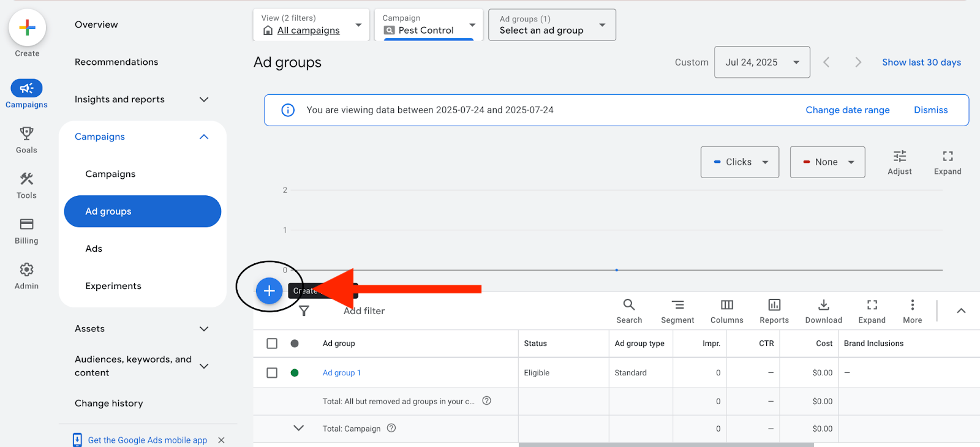Collapse the chart with up chevron

click(x=961, y=311)
